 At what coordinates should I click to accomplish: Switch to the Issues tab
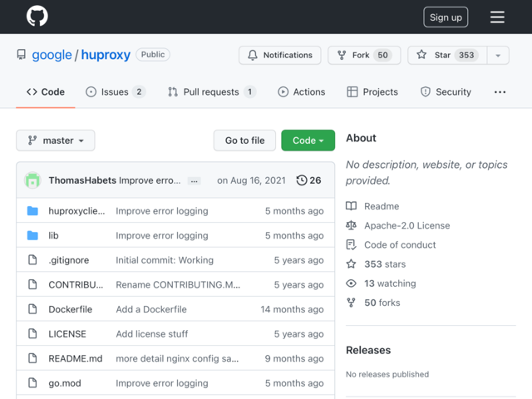116,92
